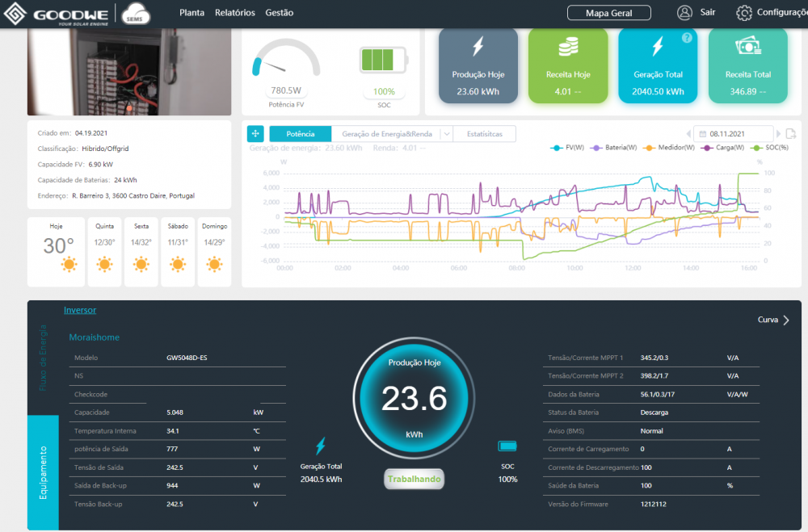Viewport: 808px width, 532px height.
Task: Click the SEMS cloud icon
Action: click(x=136, y=14)
